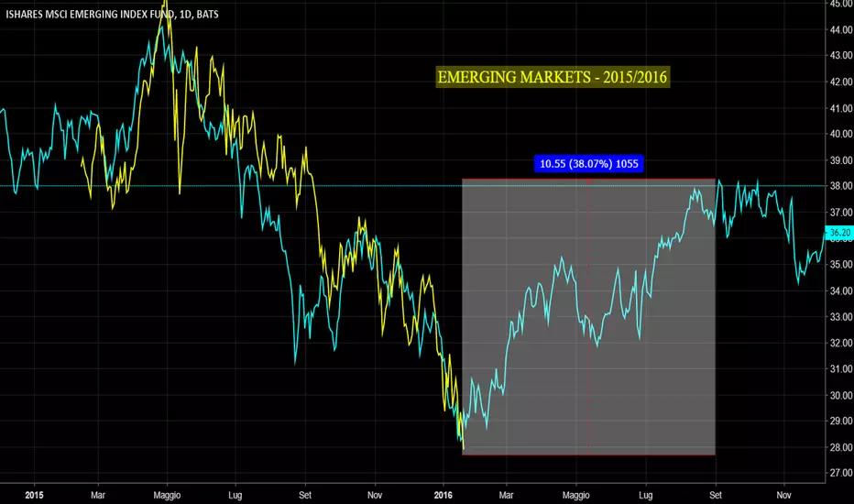Click the 40.00 price axis label
The image size is (854, 504).
pos(841,134)
